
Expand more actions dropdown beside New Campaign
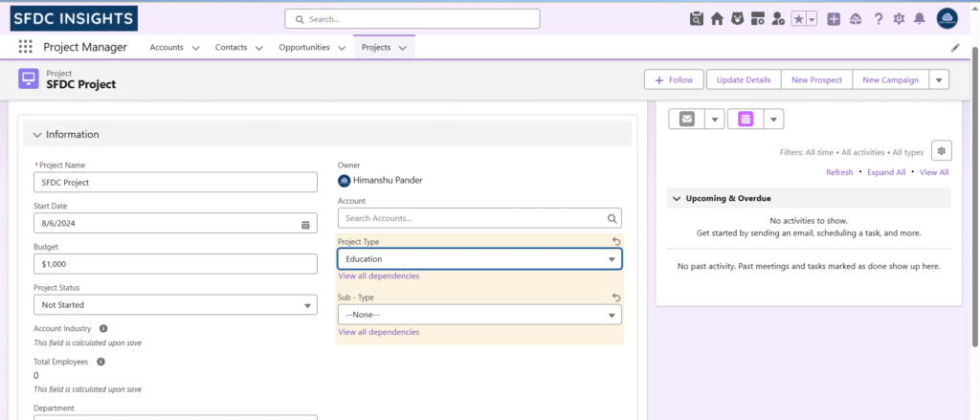pyautogui.click(x=938, y=79)
